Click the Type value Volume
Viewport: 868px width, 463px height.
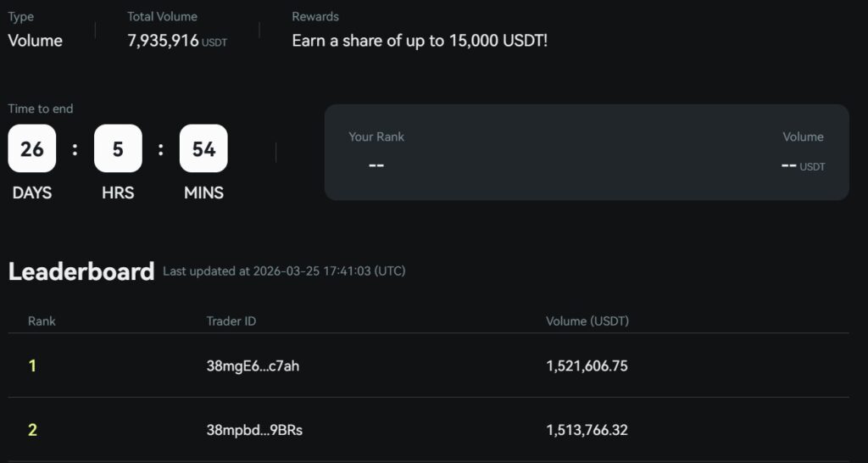coord(35,41)
